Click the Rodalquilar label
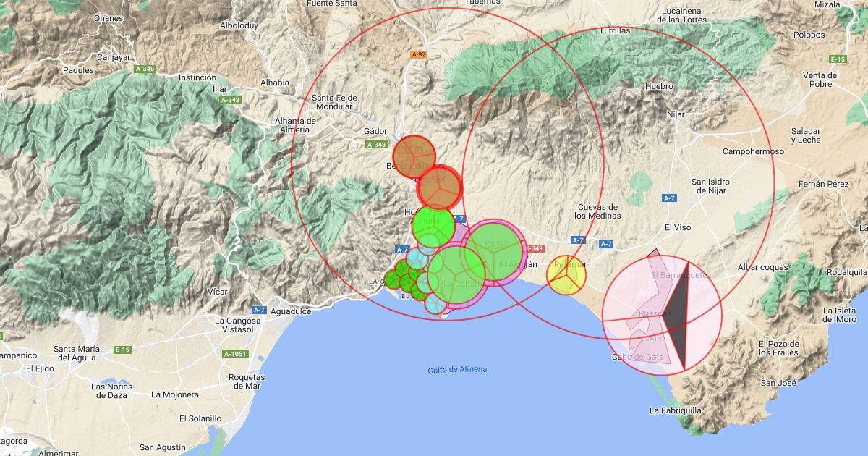Screen dimensions: 868x456 847,272
